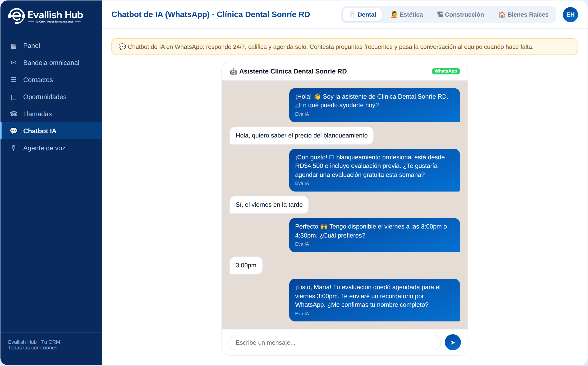
Task: Click the sidebar footer Evallish Hub · Tu CRM text
Action: click(x=35, y=344)
